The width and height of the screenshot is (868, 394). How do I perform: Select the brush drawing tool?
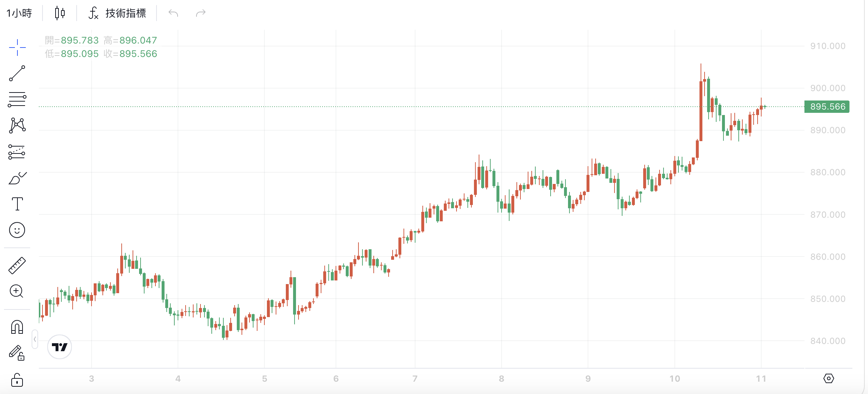[17, 178]
